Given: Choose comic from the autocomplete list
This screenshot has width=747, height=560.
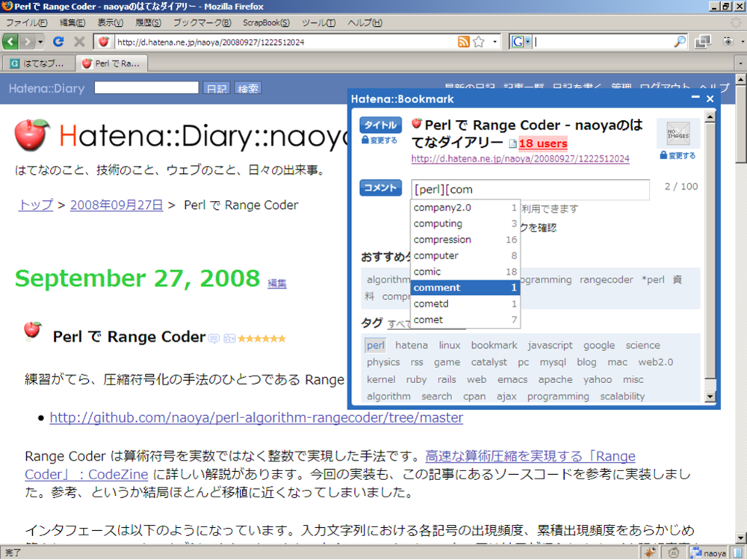Looking at the screenshot, I should [x=465, y=272].
